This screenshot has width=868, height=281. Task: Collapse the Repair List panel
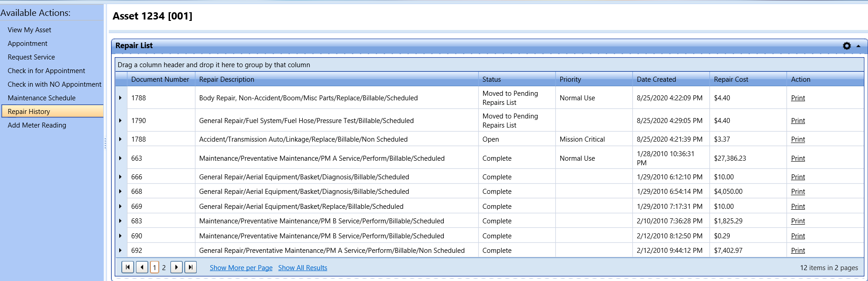pos(858,46)
